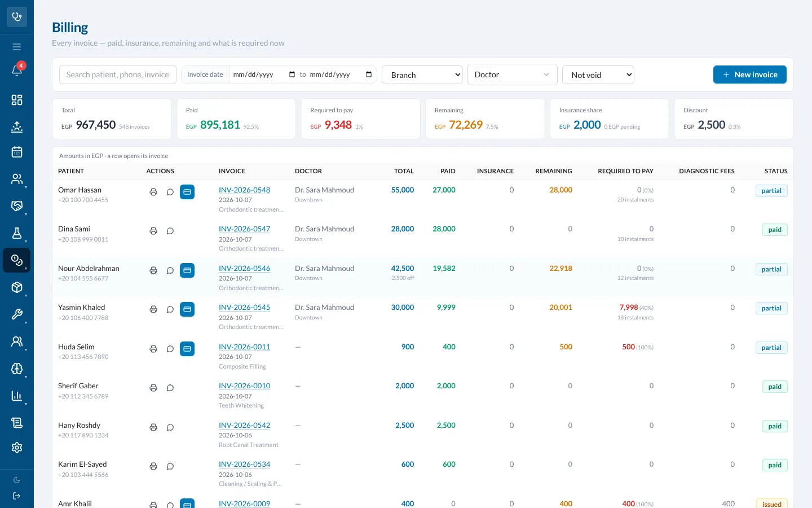Print Huda Selim's invoice

(x=153, y=349)
